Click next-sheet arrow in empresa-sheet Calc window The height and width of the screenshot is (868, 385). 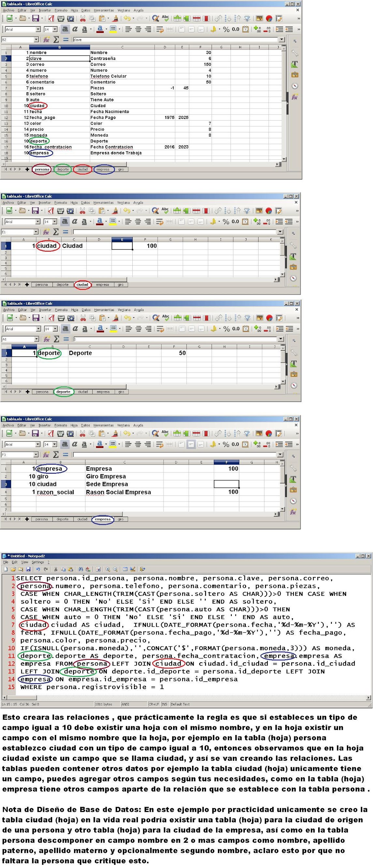(15, 519)
